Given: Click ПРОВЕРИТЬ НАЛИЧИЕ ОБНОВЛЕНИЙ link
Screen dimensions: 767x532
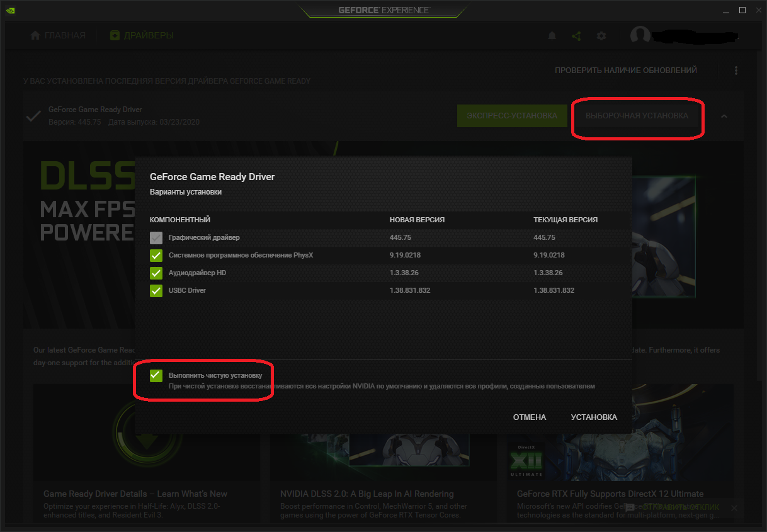Looking at the screenshot, I should [x=625, y=71].
